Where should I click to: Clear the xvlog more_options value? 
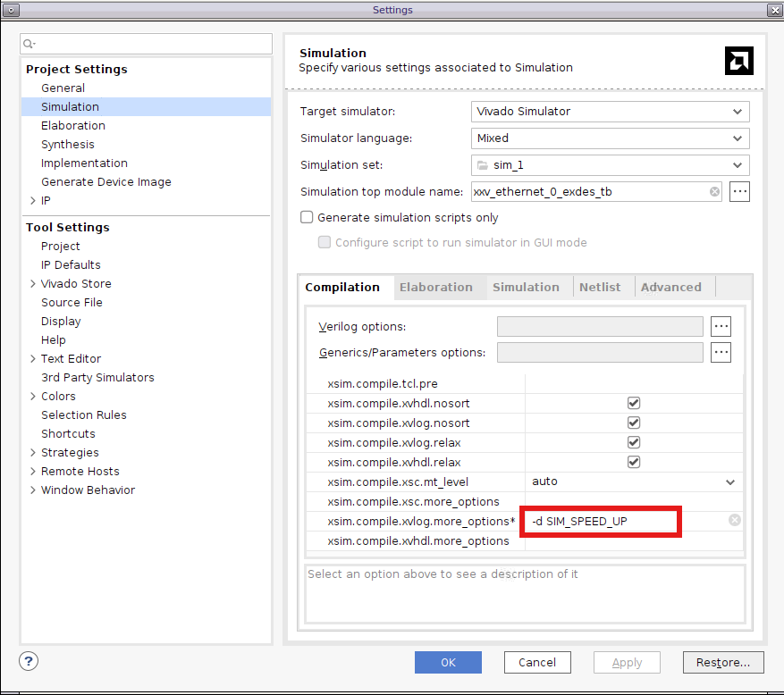[734, 520]
